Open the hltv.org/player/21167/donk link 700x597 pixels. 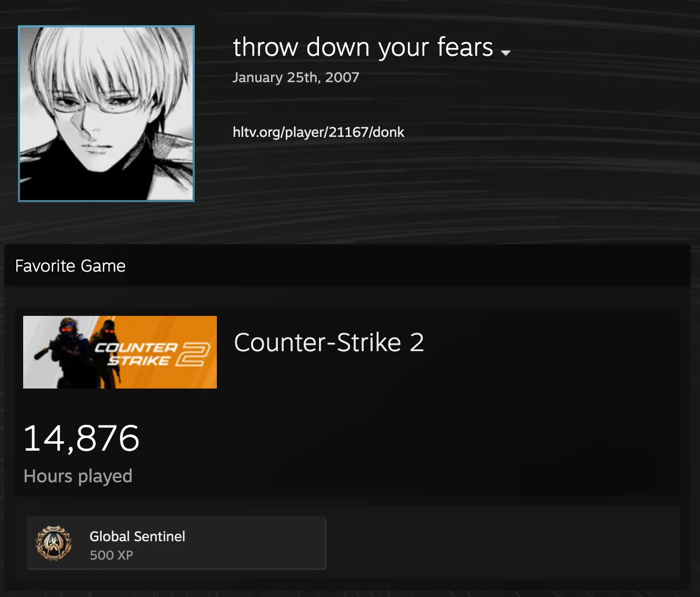(x=318, y=132)
